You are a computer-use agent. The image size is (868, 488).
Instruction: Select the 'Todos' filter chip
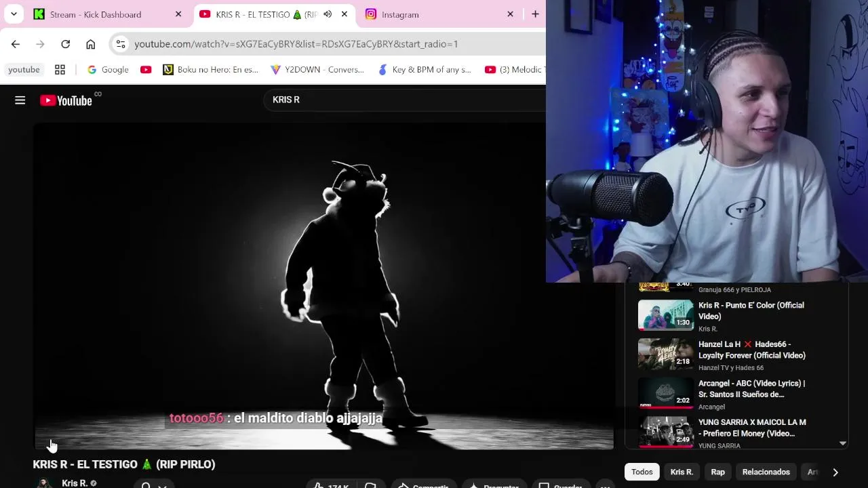[x=642, y=472]
